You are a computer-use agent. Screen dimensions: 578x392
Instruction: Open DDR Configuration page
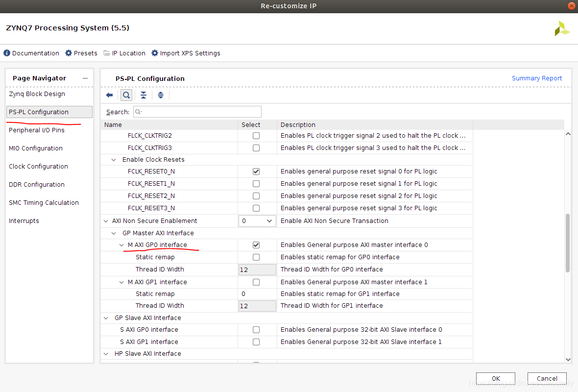click(x=37, y=184)
